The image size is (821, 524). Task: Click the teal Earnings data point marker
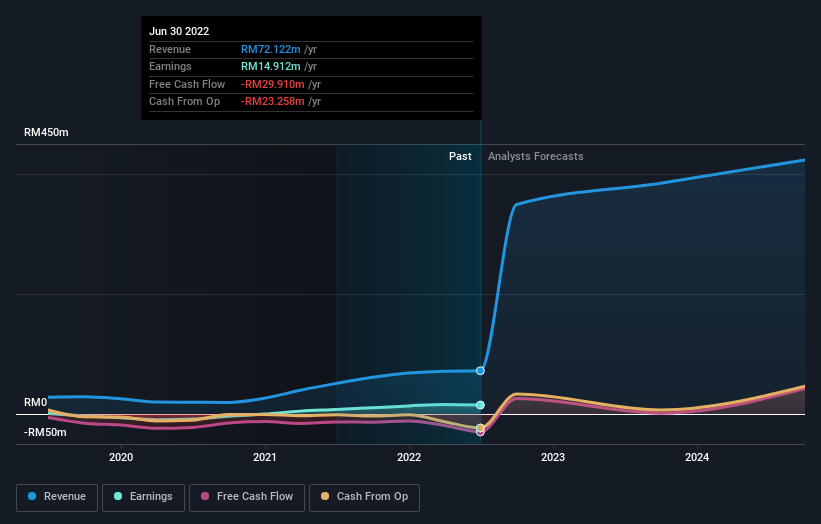click(480, 405)
